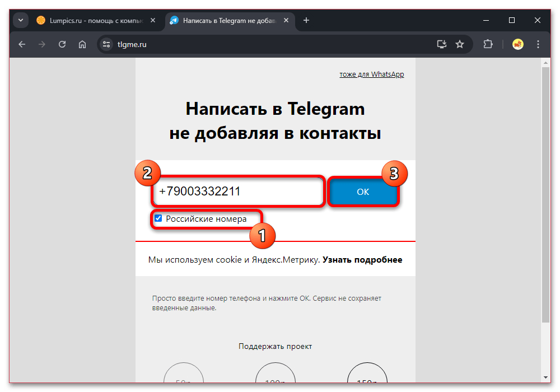Choose the 50р donation circle
The height and width of the screenshot is (392, 560).
pos(184,373)
